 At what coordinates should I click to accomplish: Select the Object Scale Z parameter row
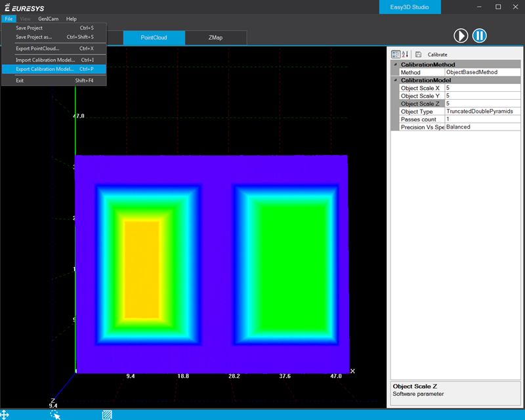tap(420, 104)
